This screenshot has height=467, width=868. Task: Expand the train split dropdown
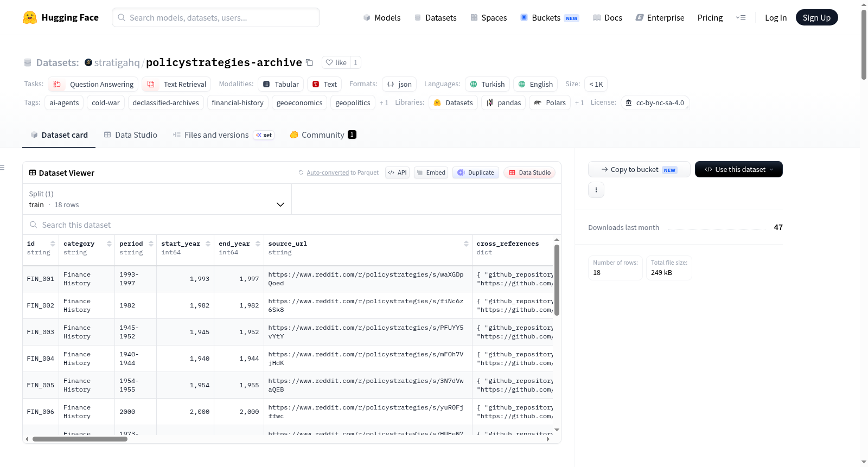tap(157, 199)
